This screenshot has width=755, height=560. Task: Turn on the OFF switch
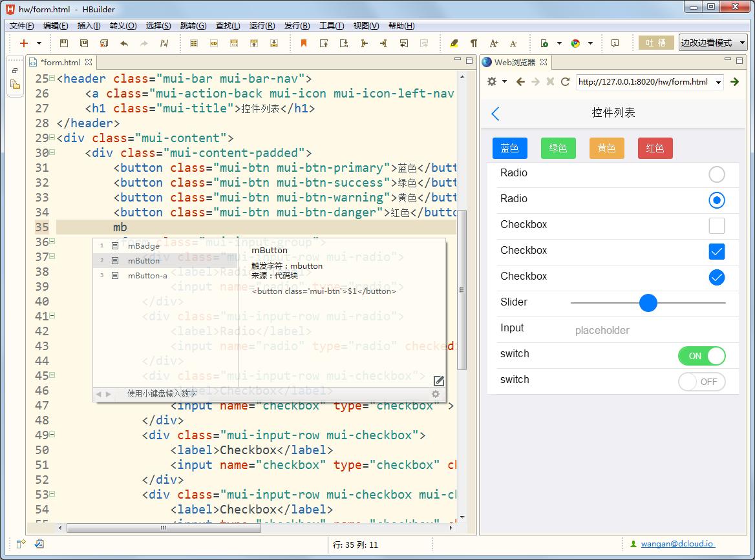[701, 382]
